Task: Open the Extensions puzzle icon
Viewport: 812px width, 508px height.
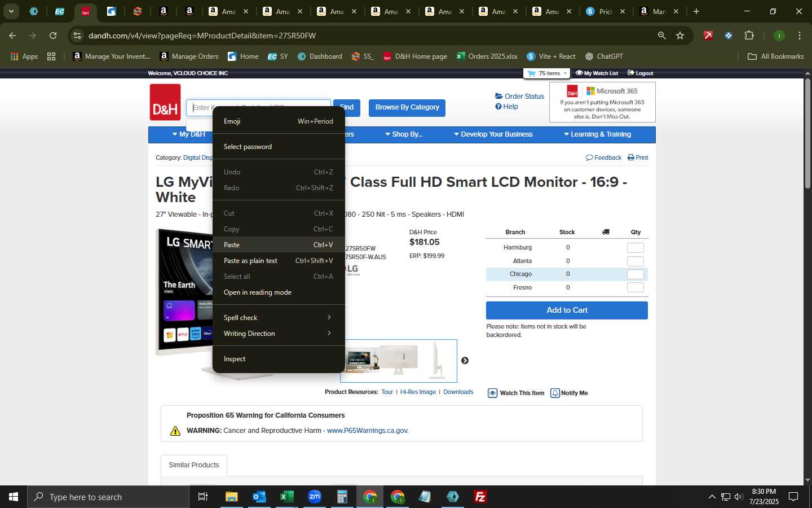Action: tap(749, 36)
